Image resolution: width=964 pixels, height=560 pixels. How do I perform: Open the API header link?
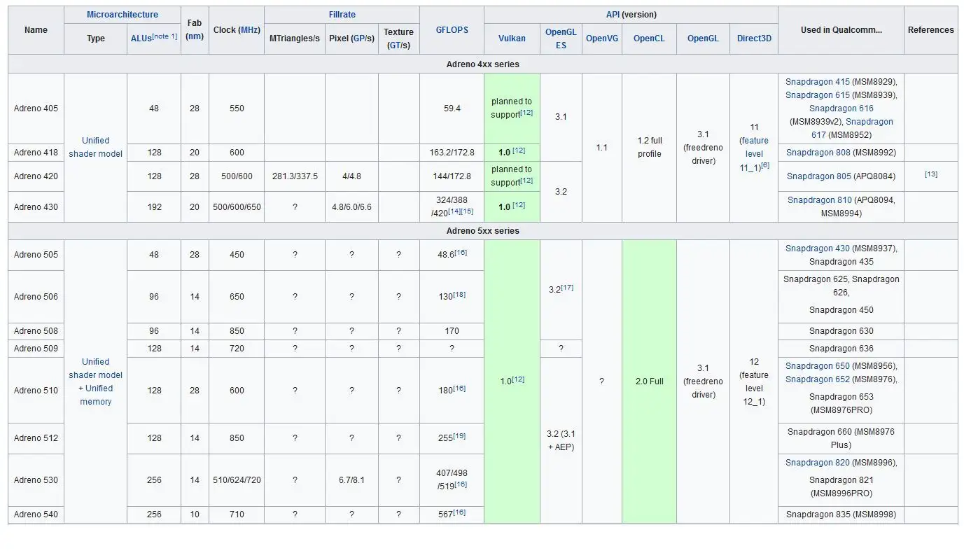pyautogui.click(x=613, y=15)
